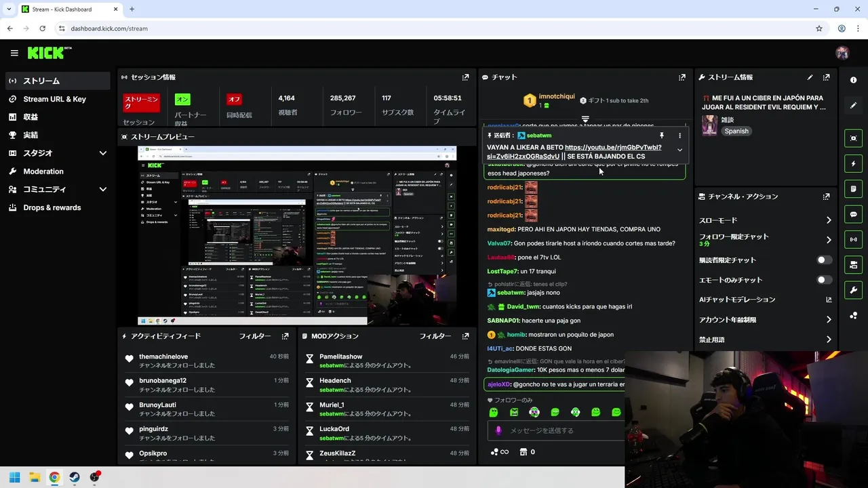The image size is (868, 488).
Task: Open the hamburger menu beside the KICK logo
Action: pos(14,53)
